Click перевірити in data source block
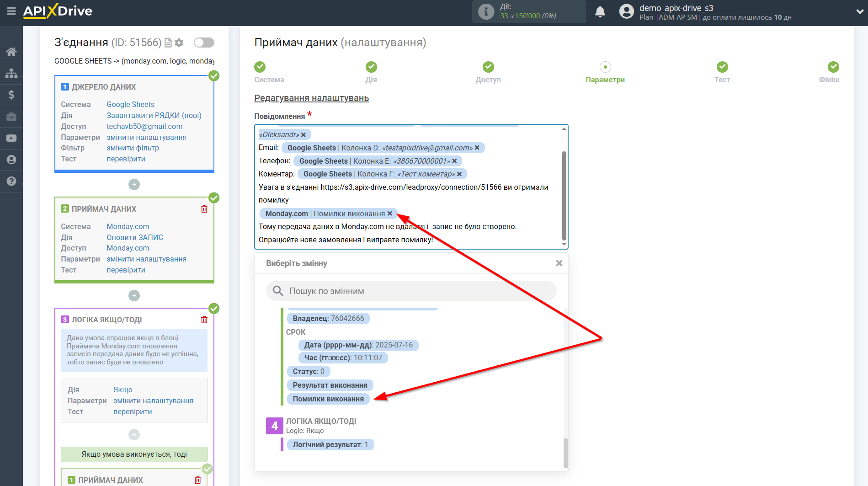Screen dimensions: 868x486 (x=126, y=159)
